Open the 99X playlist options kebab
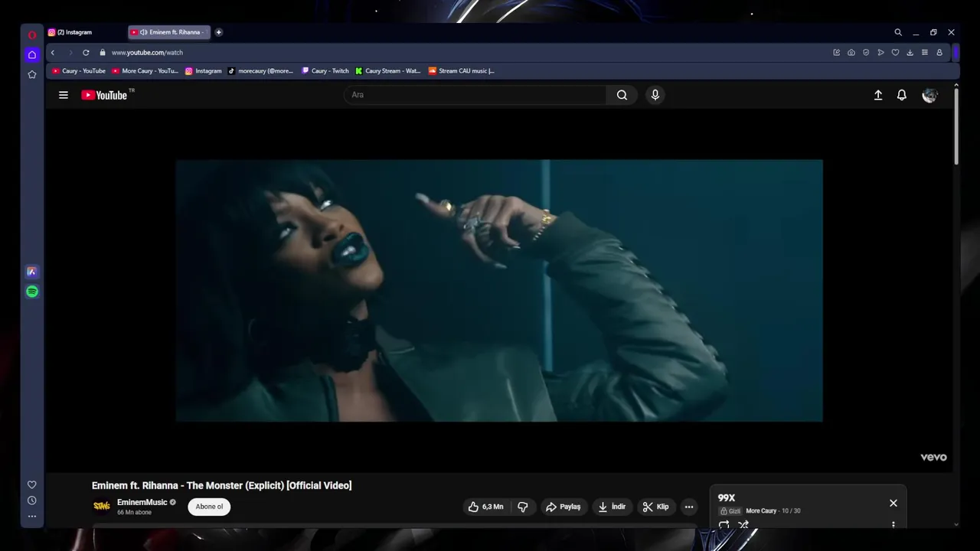 coord(893,525)
